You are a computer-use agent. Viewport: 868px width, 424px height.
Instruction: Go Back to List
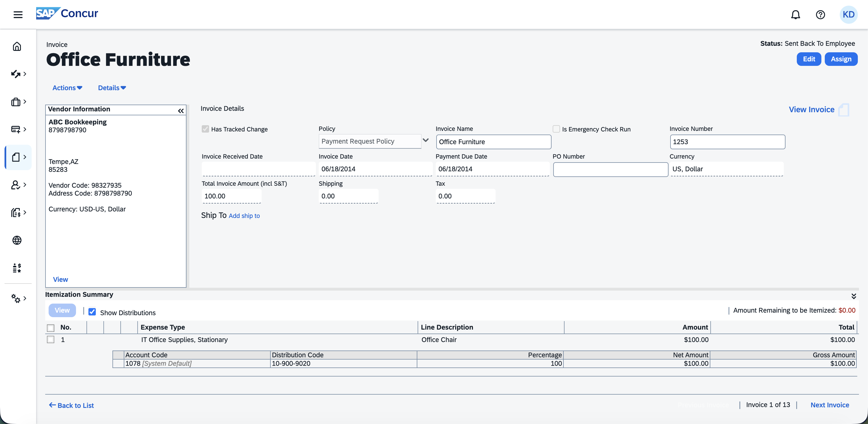71,405
